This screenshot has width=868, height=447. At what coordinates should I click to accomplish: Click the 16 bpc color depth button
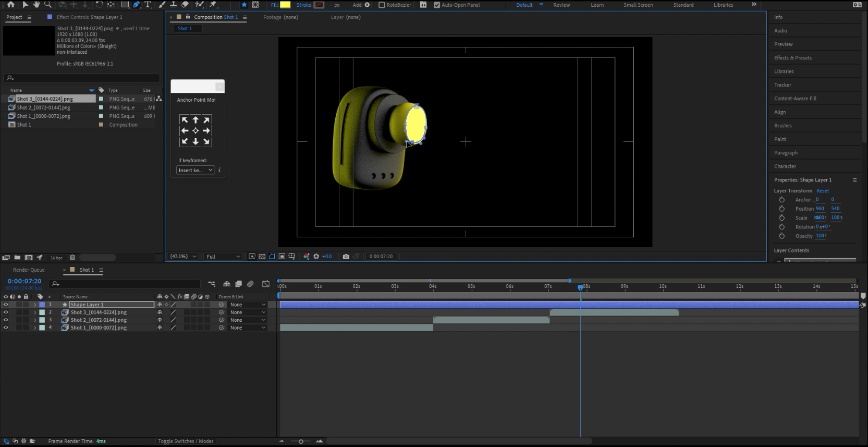click(56, 258)
